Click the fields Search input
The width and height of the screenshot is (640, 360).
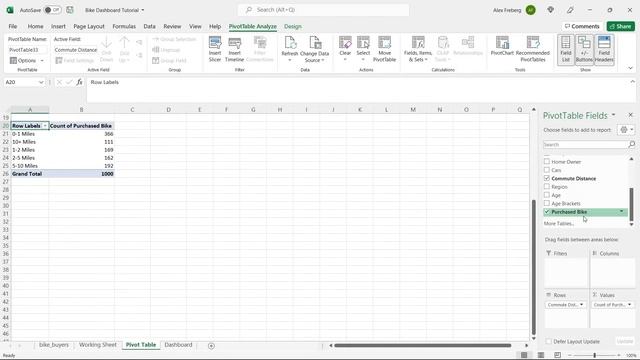click(585, 144)
